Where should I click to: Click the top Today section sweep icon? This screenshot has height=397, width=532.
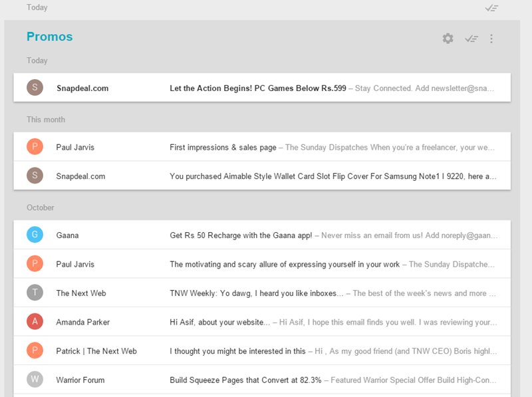click(491, 8)
